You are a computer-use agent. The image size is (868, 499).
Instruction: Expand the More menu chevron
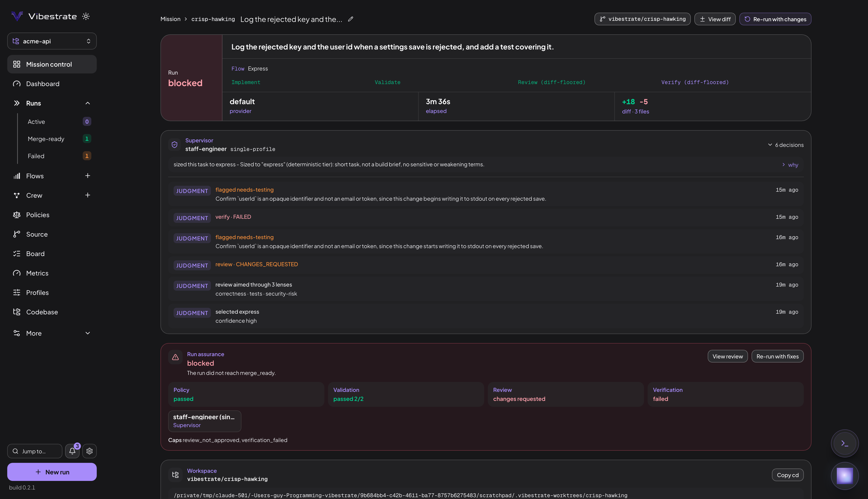point(88,333)
